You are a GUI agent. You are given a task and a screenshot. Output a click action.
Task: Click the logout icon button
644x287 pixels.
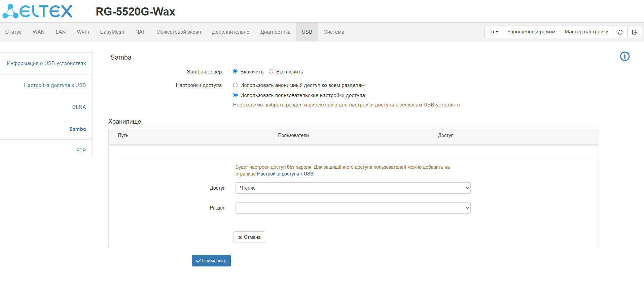[634, 32]
